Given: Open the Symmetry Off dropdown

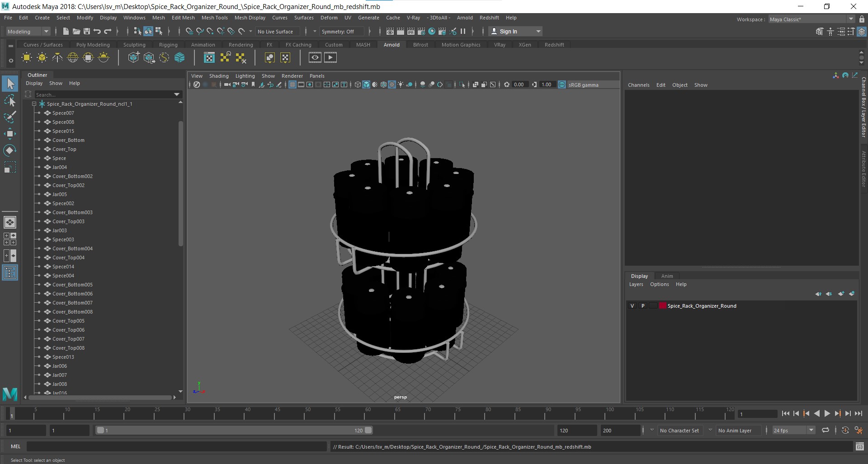Looking at the screenshot, I should pyautogui.click(x=341, y=31).
